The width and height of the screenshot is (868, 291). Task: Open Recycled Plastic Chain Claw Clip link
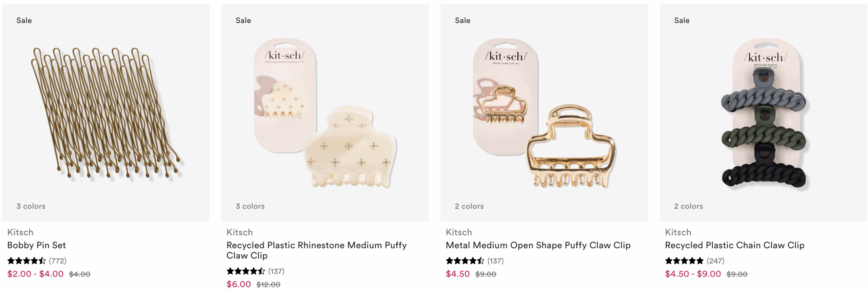pyautogui.click(x=734, y=245)
